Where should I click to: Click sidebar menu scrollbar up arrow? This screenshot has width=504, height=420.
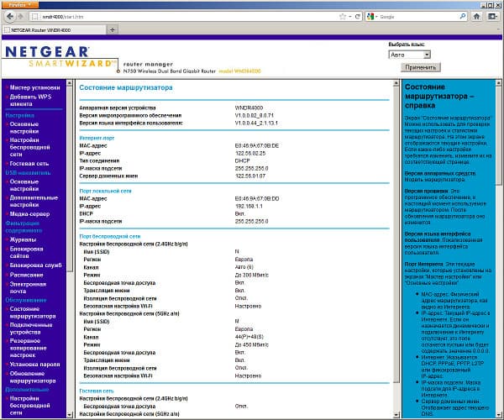click(x=70, y=83)
